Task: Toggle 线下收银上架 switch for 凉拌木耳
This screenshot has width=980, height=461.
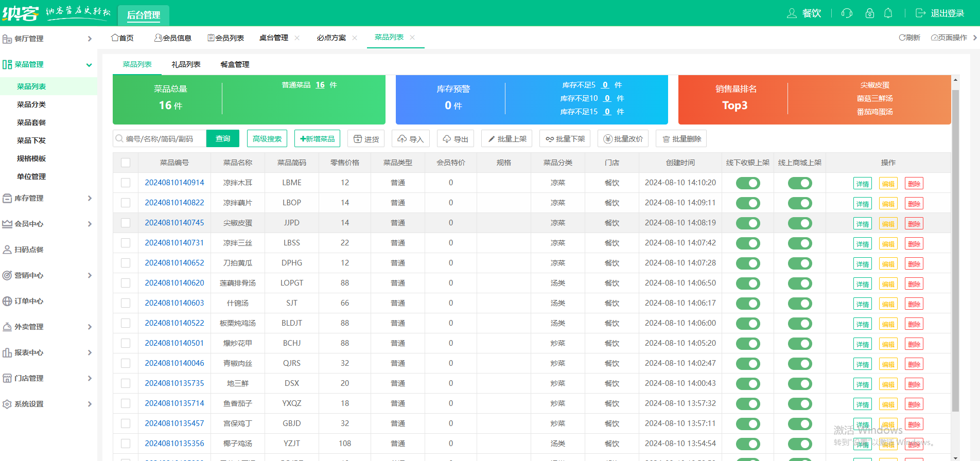Action: [748, 183]
